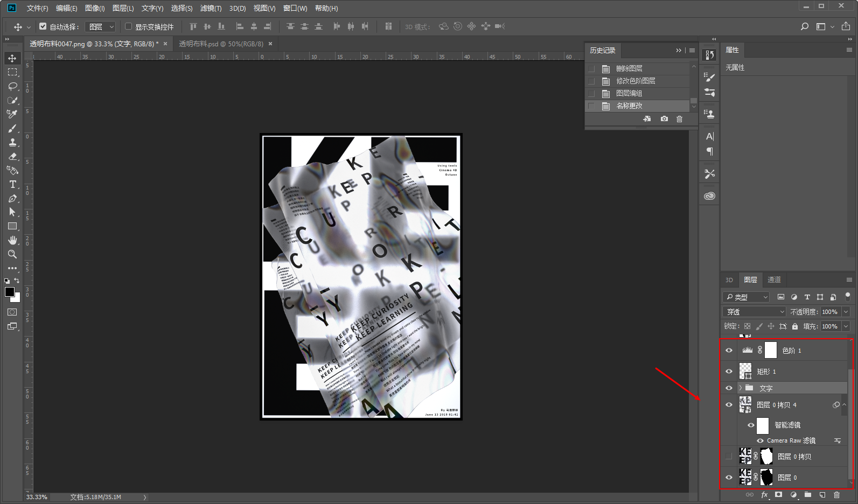
Task: Hide the 色阶 1 layer
Action: pyautogui.click(x=729, y=351)
